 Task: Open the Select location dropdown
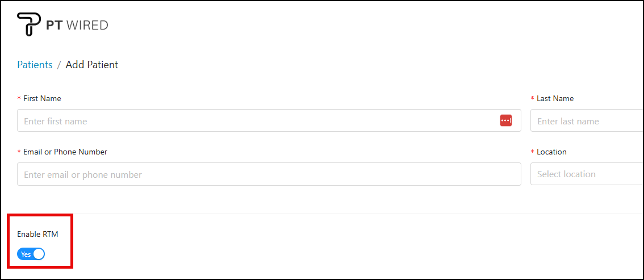click(585, 174)
